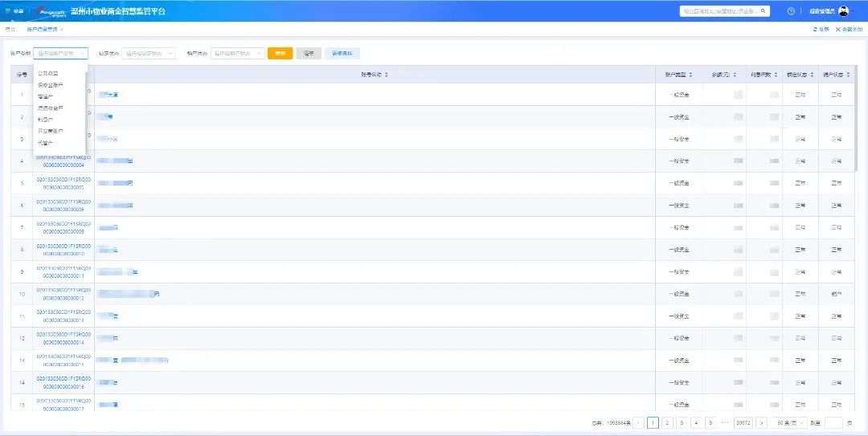868x436 pixels.
Task: Open the hamburger menu in top-left header
Action: (x=8, y=11)
